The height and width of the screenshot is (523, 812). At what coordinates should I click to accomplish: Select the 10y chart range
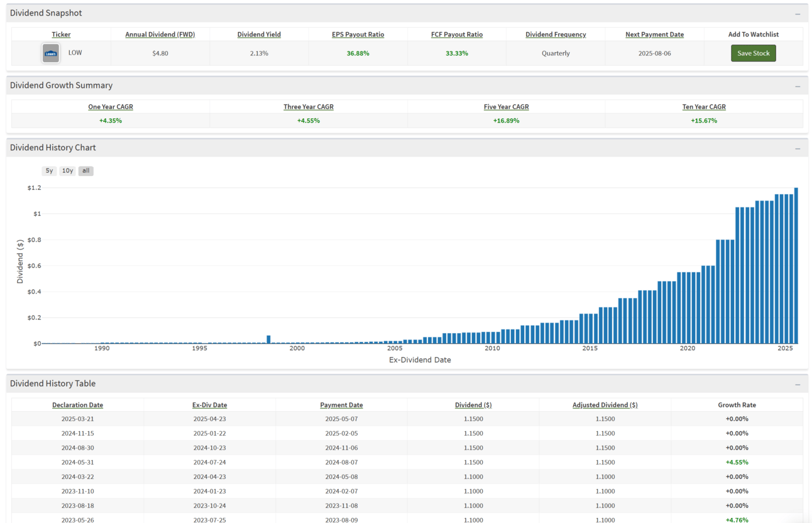pos(67,171)
